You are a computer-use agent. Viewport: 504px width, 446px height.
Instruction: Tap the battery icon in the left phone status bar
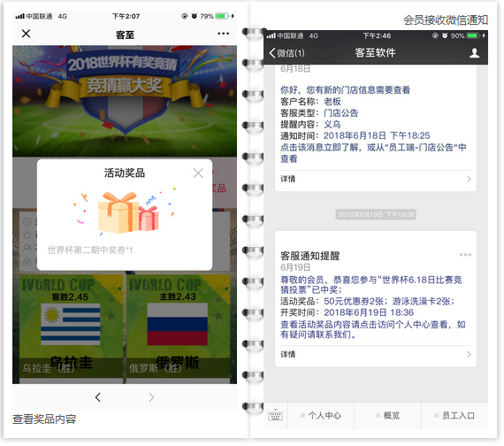[x=222, y=16]
